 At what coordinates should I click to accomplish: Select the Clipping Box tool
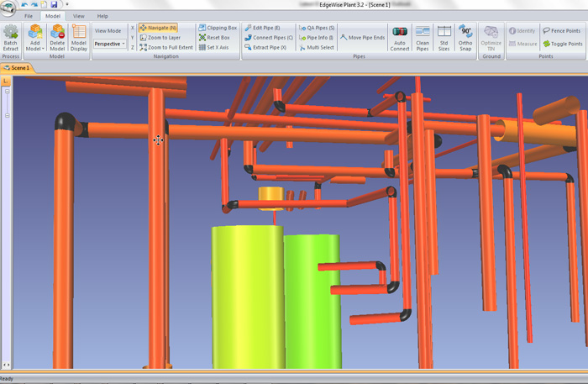click(218, 28)
